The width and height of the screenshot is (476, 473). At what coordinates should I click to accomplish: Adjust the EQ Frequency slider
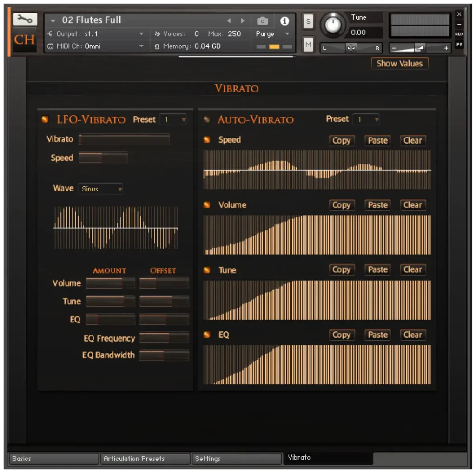click(x=164, y=338)
